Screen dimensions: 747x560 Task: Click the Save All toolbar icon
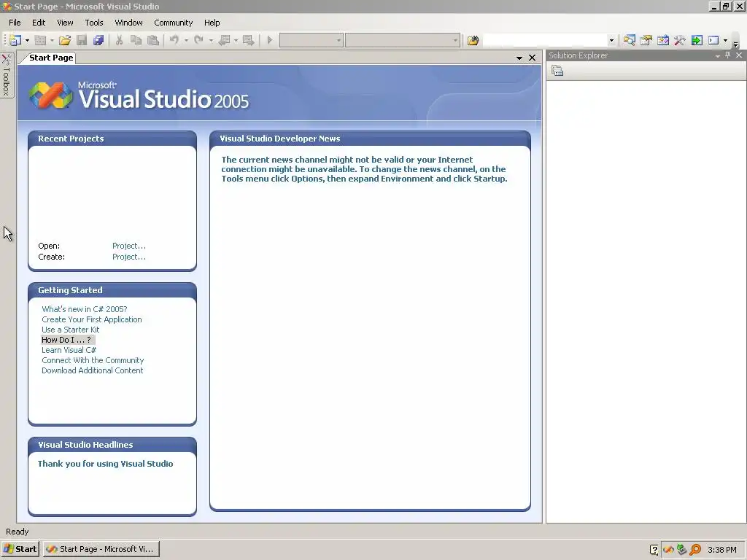(x=98, y=41)
